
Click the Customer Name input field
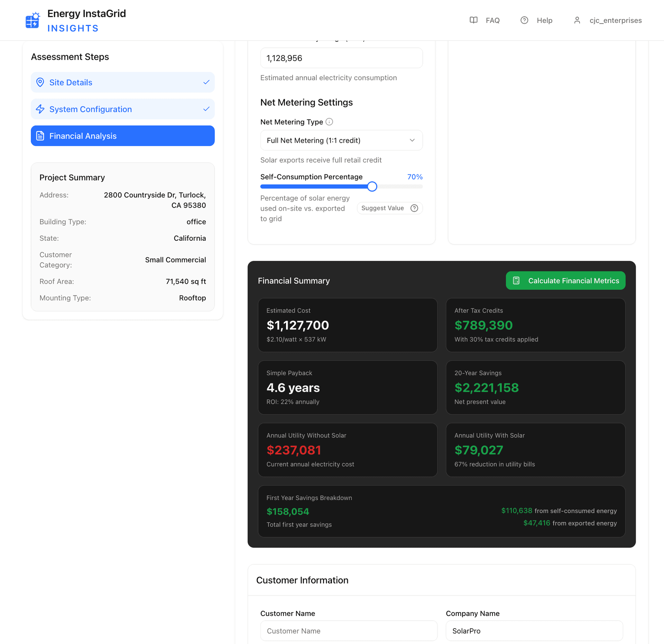click(349, 631)
